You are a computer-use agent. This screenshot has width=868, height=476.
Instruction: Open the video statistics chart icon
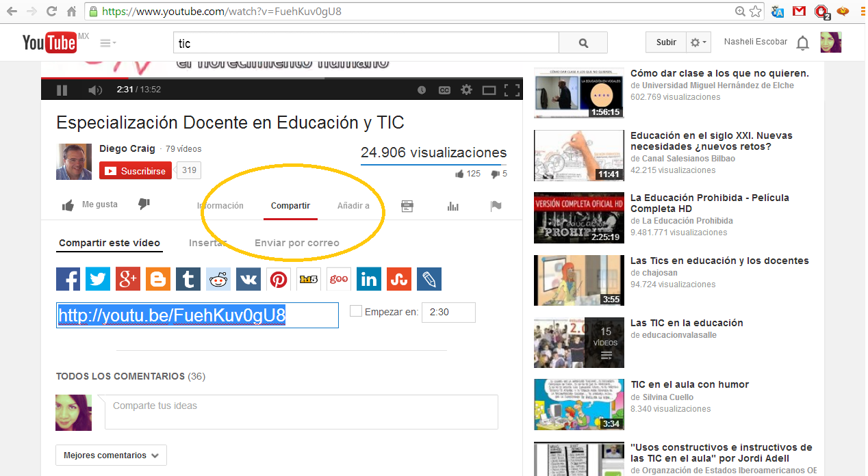pyautogui.click(x=452, y=206)
